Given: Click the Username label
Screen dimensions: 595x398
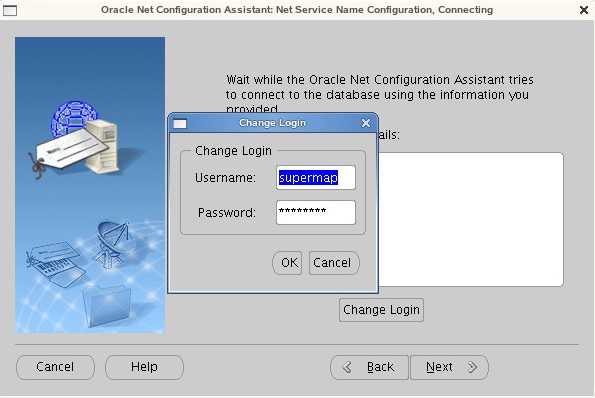Looking at the screenshot, I should (x=225, y=178).
